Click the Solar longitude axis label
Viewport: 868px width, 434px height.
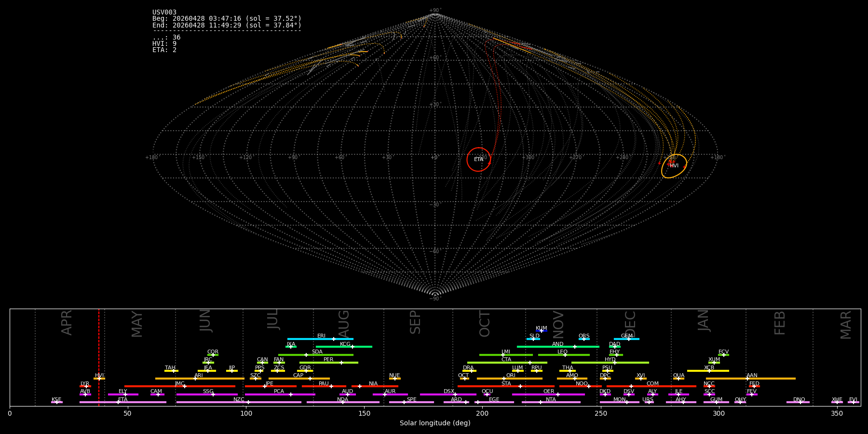click(x=435, y=423)
